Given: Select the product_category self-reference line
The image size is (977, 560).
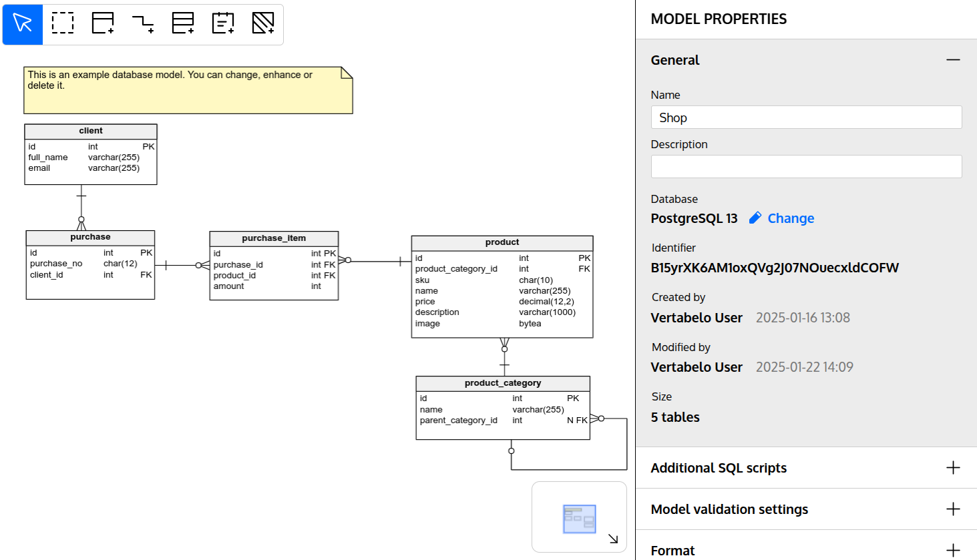Looking at the screenshot, I should pyautogui.click(x=627, y=444).
